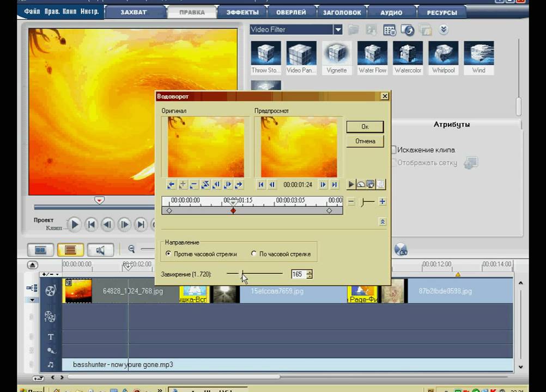Open preview device options in dialog
Image resolution: width=546 pixels, height=392 pixels.
pos(371,185)
